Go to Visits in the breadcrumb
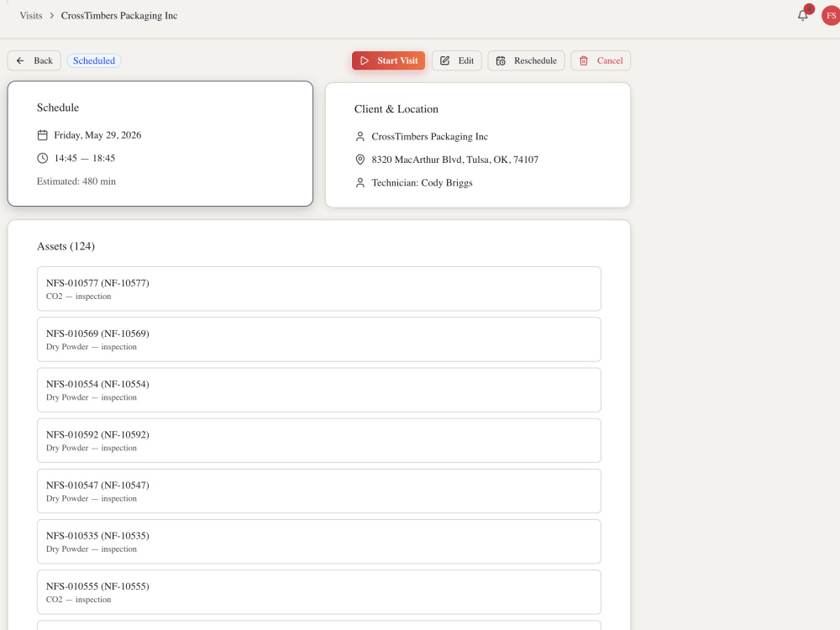This screenshot has height=630, width=840. tap(31, 15)
